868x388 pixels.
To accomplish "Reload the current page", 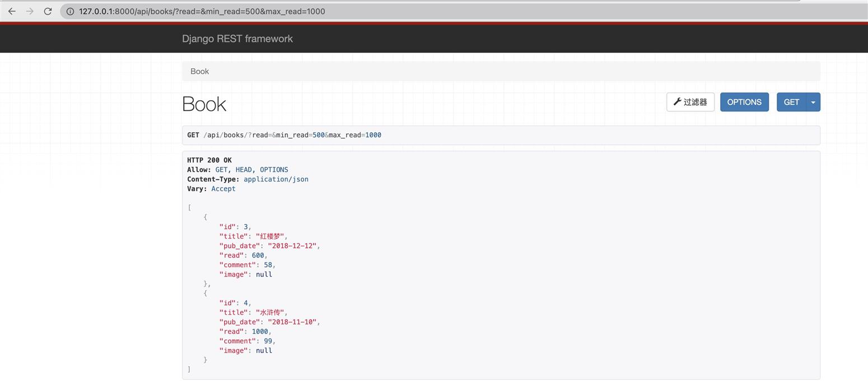I will (x=48, y=11).
